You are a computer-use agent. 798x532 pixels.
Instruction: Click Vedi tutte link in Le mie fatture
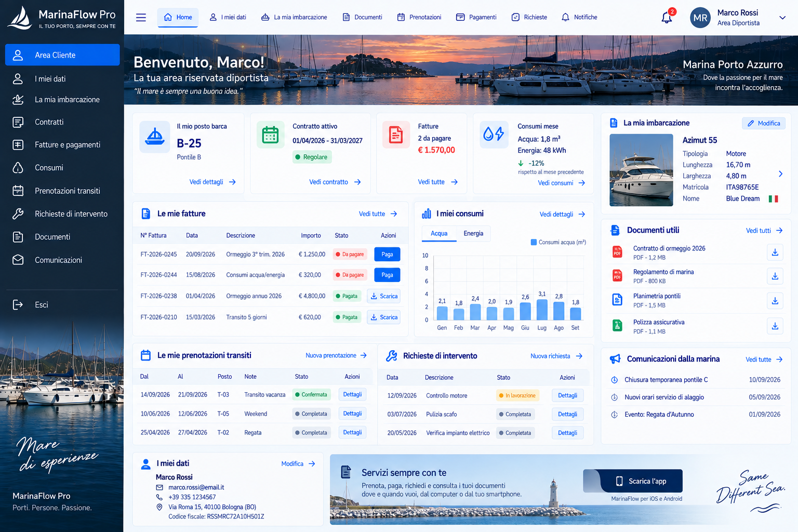pyautogui.click(x=378, y=214)
